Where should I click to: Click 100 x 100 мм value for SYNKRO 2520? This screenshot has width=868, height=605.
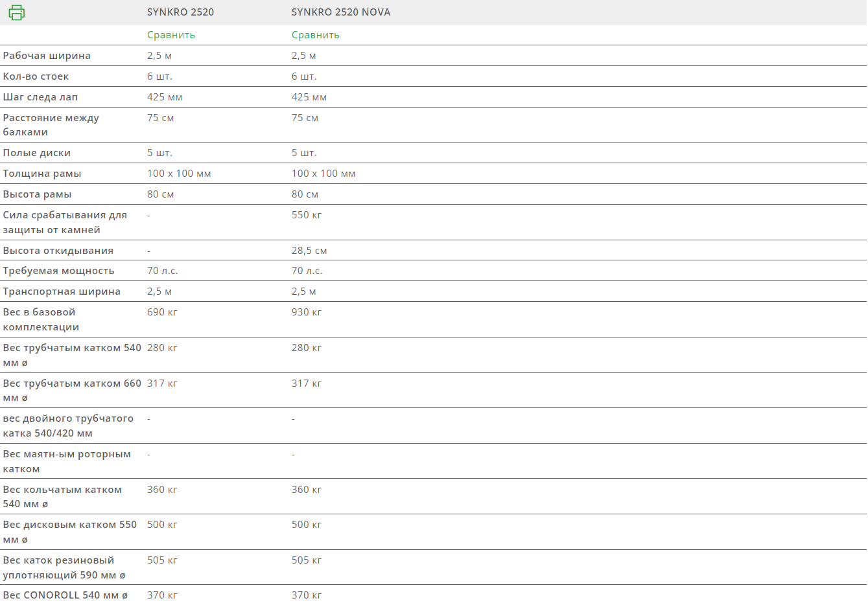[179, 174]
